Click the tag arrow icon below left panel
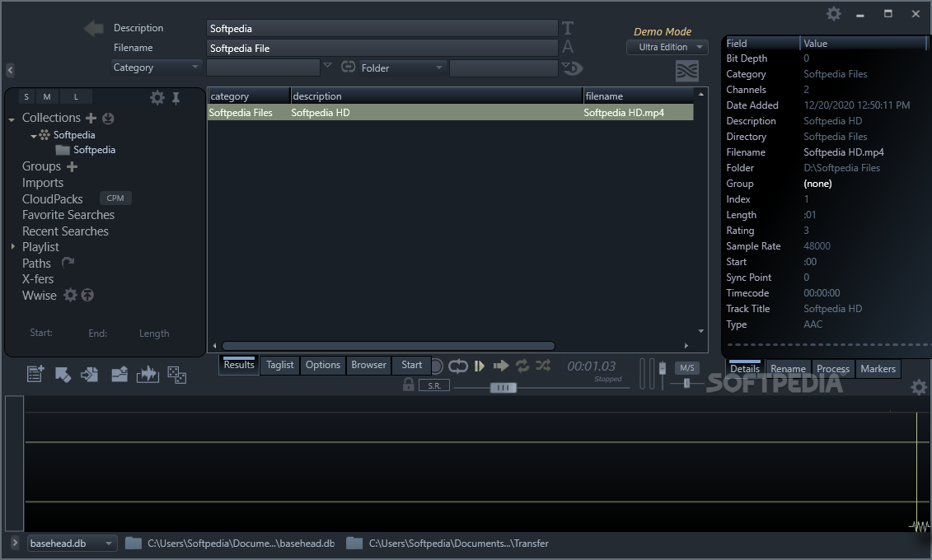Image resolution: width=932 pixels, height=560 pixels. pos(63,374)
